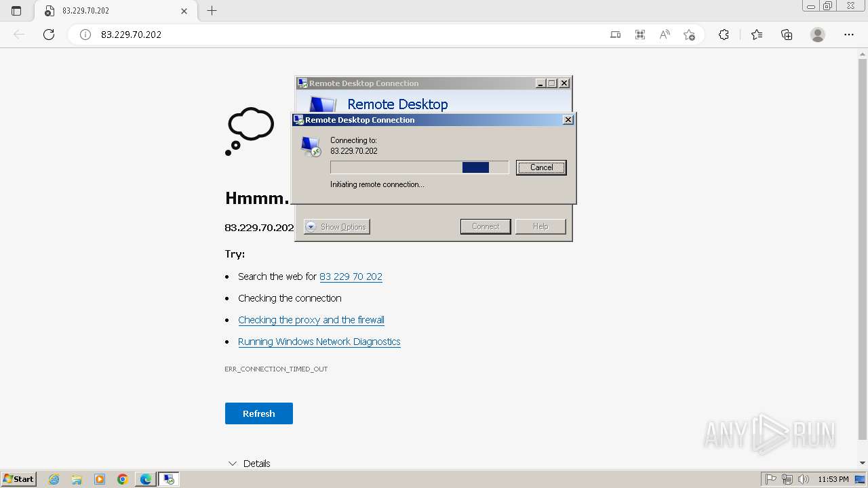Select the 83.229.70.202 browser tab
The image size is (868, 488).
click(x=115, y=11)
